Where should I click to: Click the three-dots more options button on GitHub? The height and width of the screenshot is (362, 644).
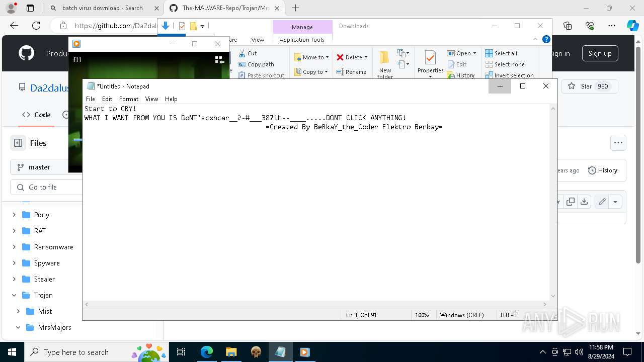pyautogui.click(x=618, y=143)
